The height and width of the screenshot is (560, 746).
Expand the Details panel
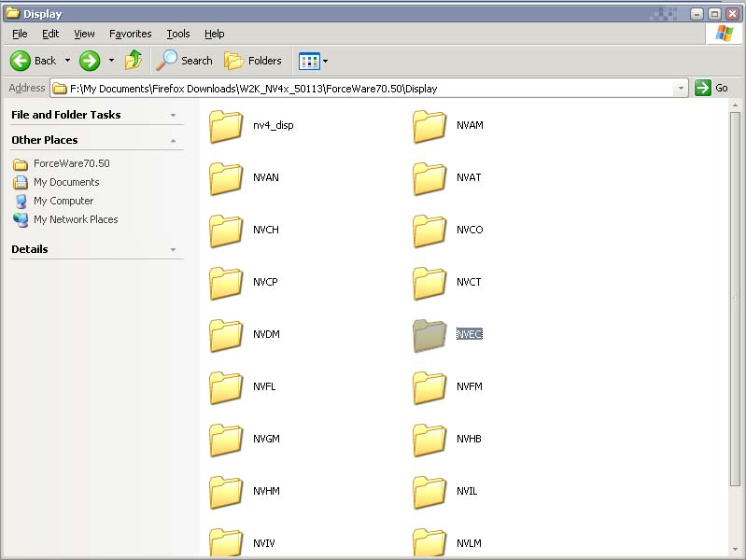[173, 250]
